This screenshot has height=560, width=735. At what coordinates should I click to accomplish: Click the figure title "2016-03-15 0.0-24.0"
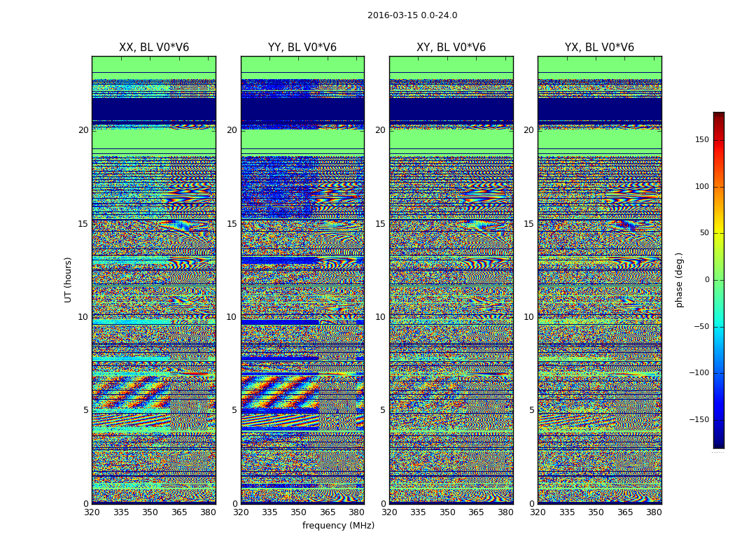click(412, 15)
